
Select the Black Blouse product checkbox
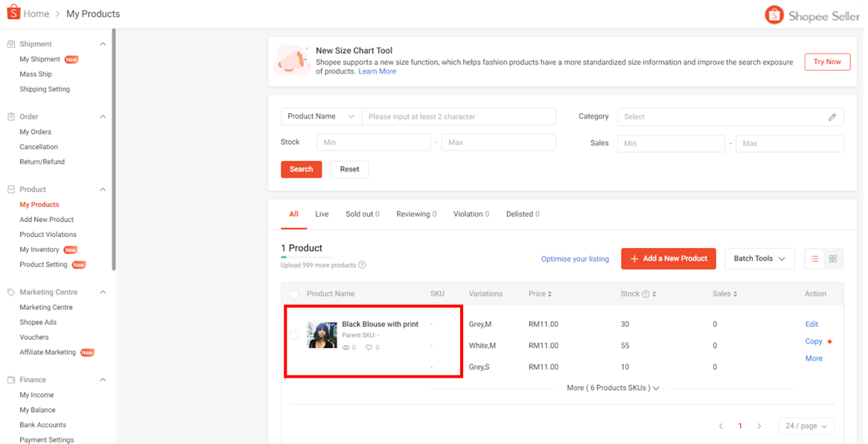pos(295,334)
